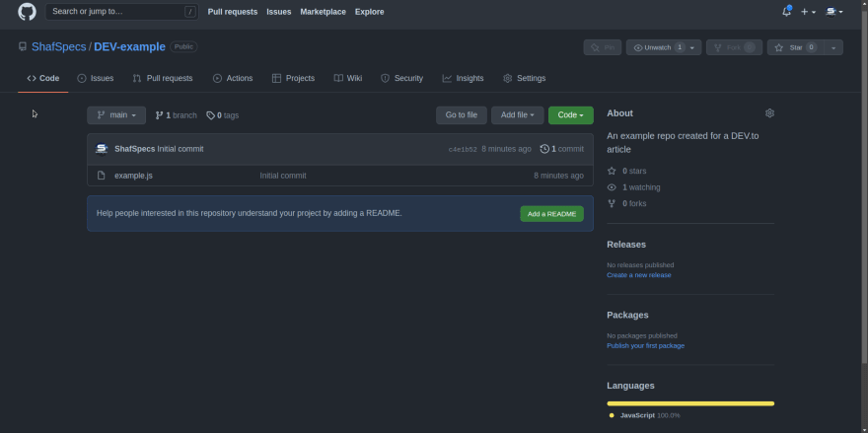The image size is (868, 433).
Task: Open the main branch selector
Action: (116, 115)
